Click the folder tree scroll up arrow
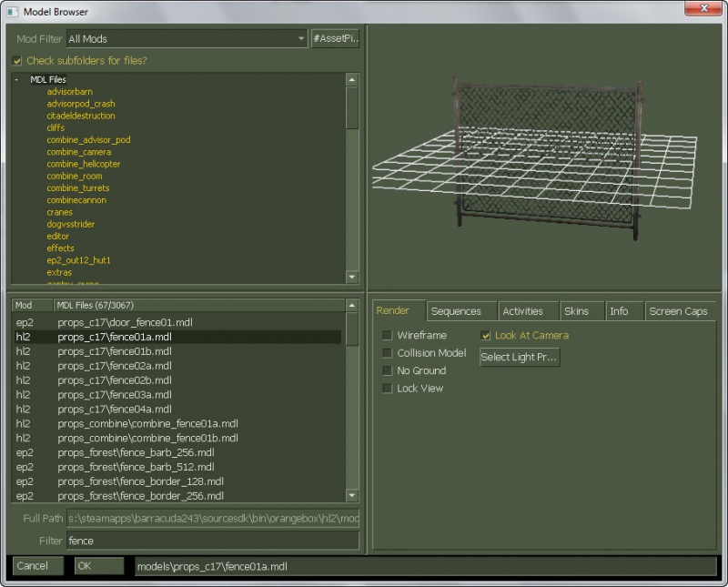Viewport: 728px width, 587px height. [352, 80]
